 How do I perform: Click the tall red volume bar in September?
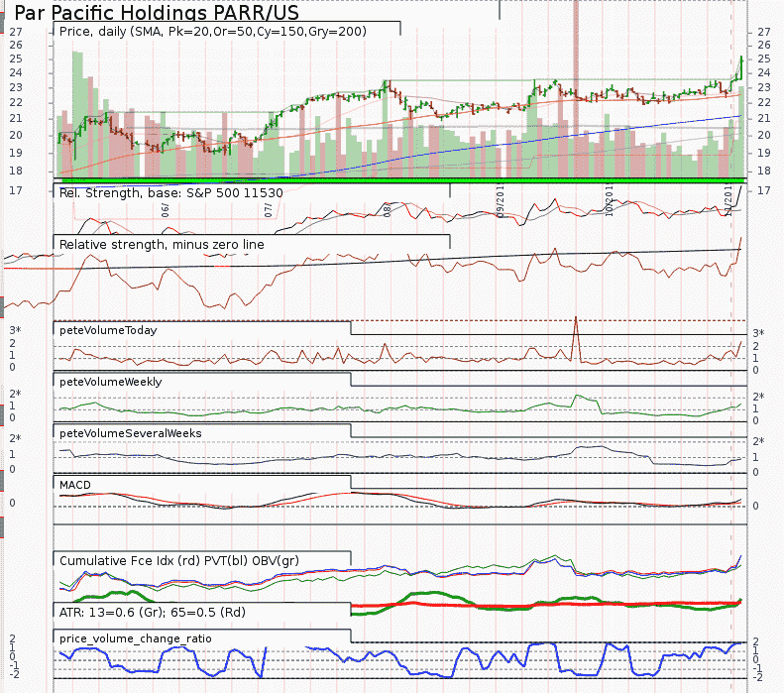(576, 88)
